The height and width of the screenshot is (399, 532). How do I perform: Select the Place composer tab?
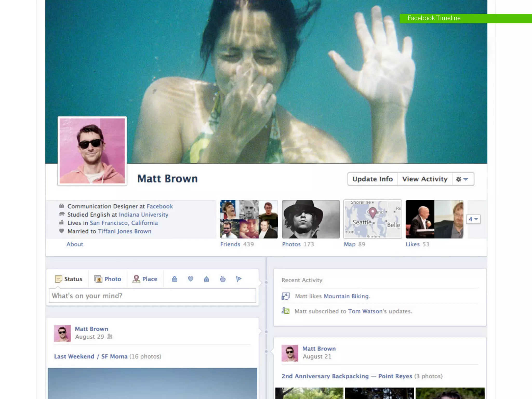[x=145, y=279]
